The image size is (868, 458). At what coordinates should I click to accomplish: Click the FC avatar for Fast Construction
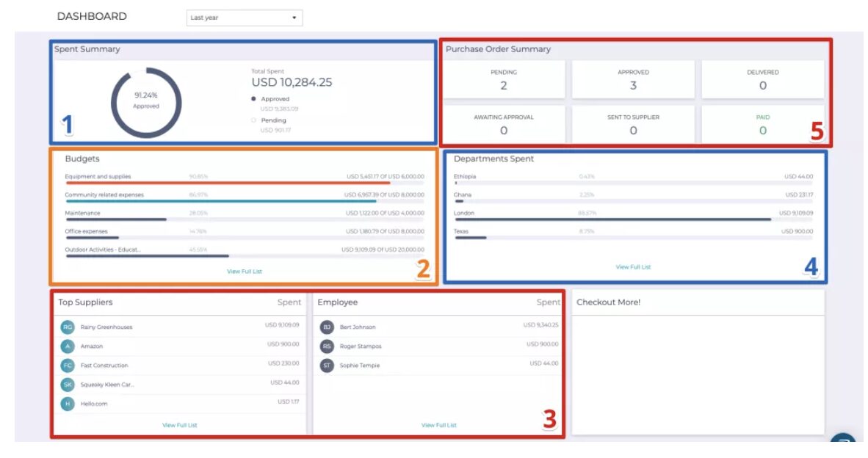pos(68,365)
